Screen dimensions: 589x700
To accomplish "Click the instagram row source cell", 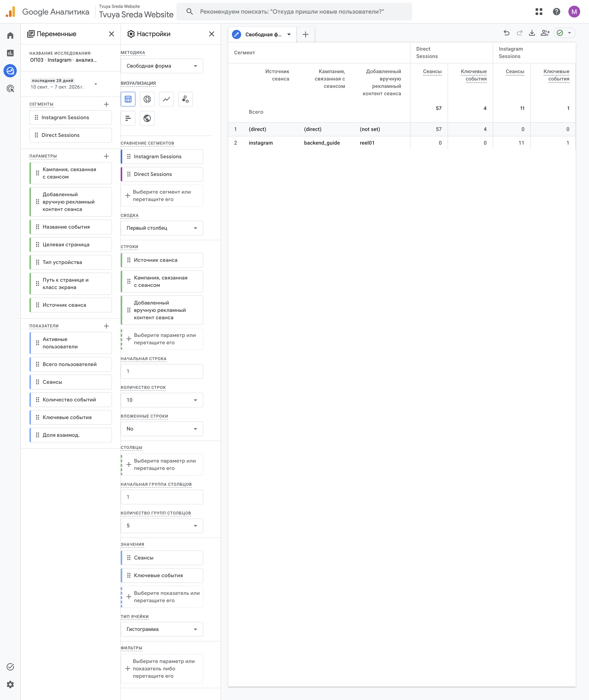I will coord(260,143).
